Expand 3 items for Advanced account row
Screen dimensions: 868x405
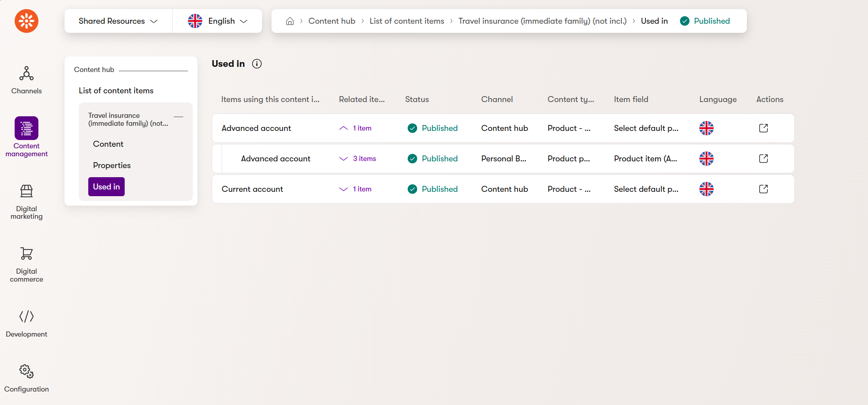point(357,158)
